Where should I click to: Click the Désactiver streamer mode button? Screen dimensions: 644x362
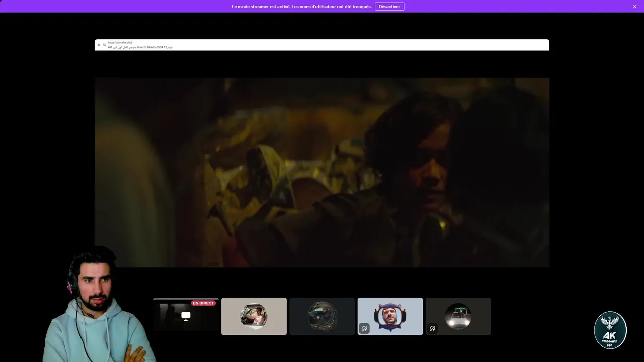(389, 7)
